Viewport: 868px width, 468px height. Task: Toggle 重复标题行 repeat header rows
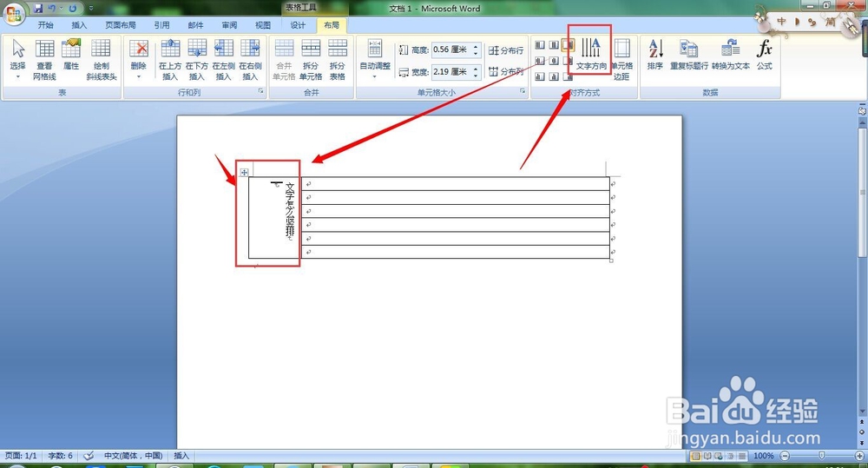(688, 55)
